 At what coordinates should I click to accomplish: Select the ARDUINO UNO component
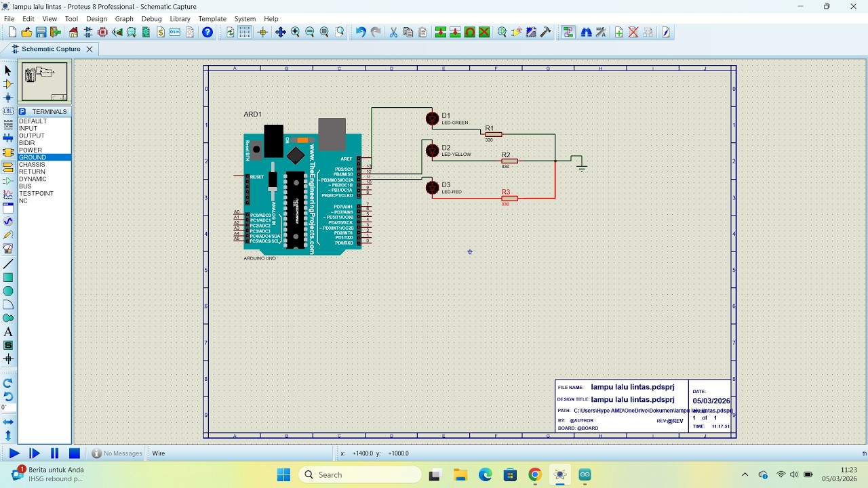point(302,186)
